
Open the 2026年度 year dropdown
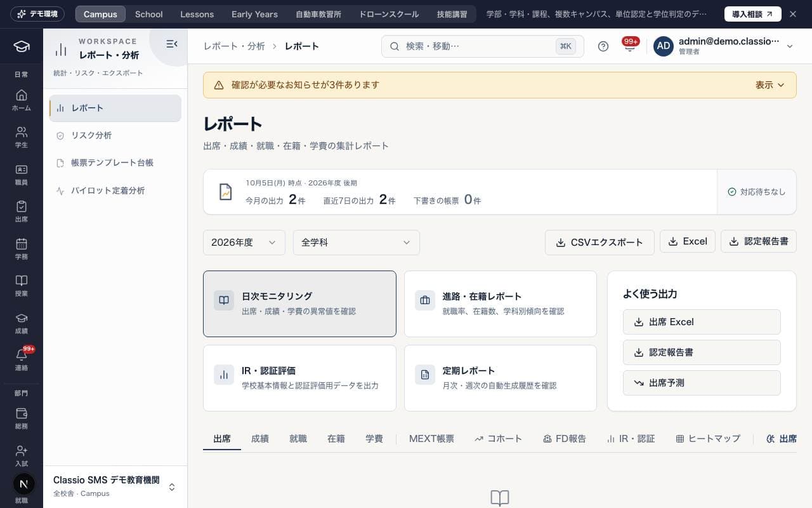tap(244, 243)
